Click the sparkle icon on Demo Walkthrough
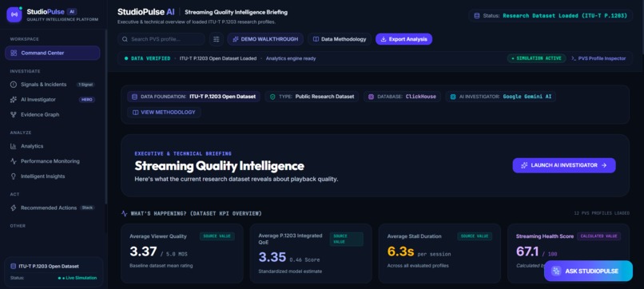Screen dimensions: 644x289 tap(236, 39)
